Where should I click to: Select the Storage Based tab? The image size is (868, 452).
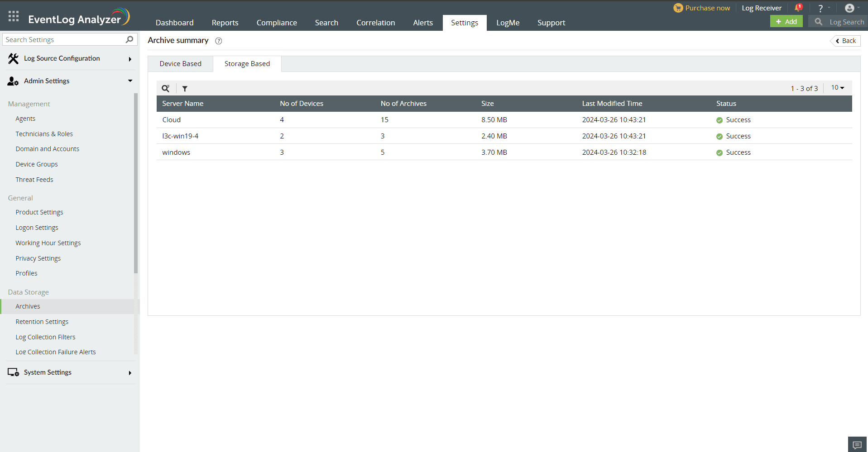point(247,64)
